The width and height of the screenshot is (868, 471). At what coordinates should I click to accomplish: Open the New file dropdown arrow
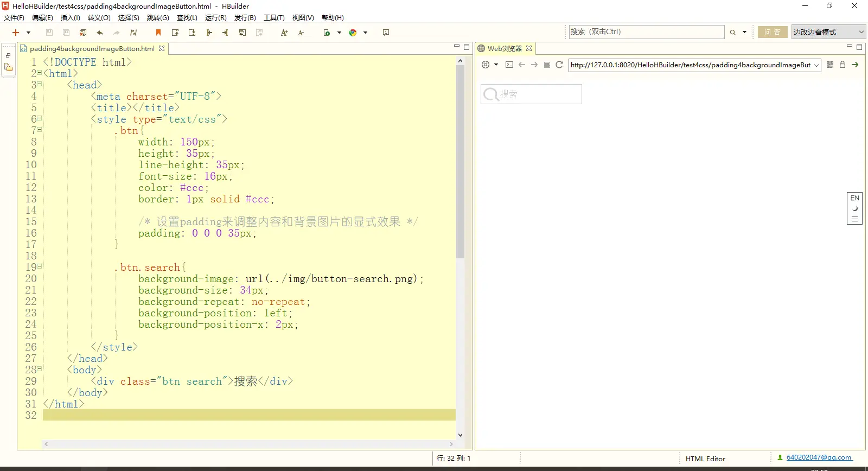coord(28,33)
